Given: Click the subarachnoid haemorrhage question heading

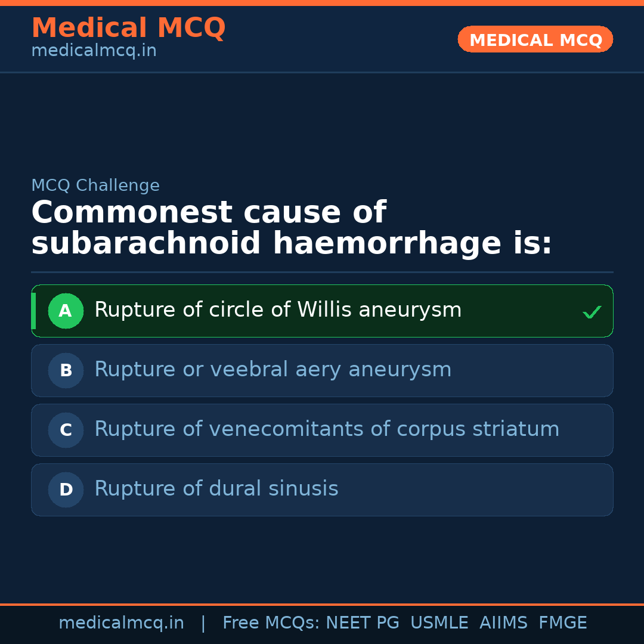Looking at the screenshot, I should coord(292,228).
